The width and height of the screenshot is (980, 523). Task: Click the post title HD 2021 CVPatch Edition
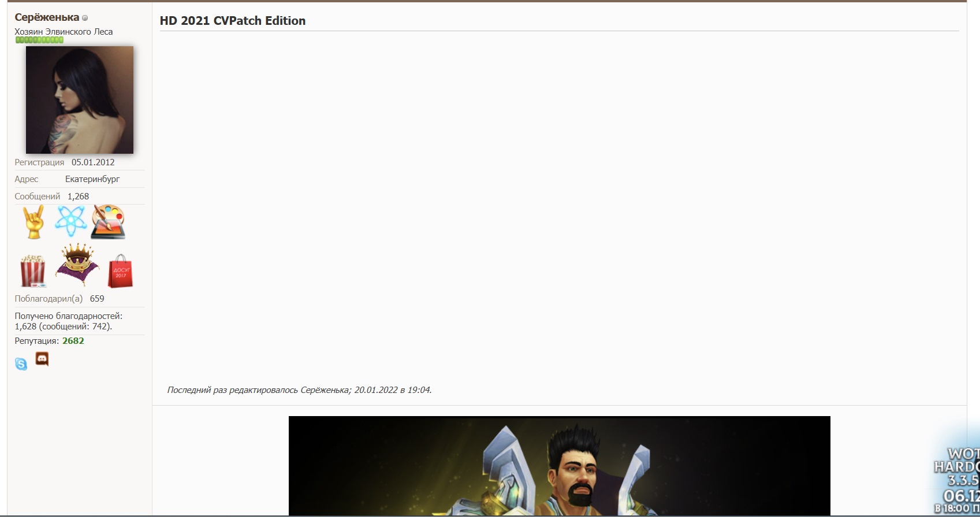click(x=233, y=21)
